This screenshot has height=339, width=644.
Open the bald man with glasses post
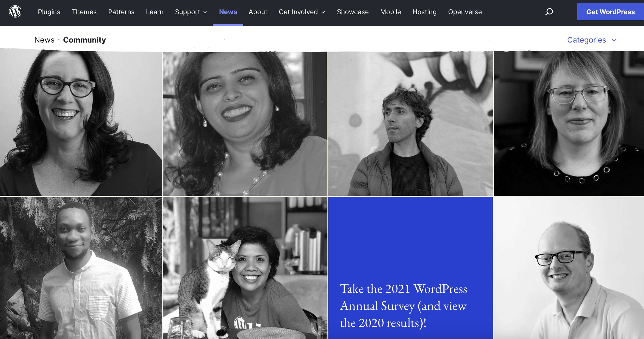(x=569, y=268)
